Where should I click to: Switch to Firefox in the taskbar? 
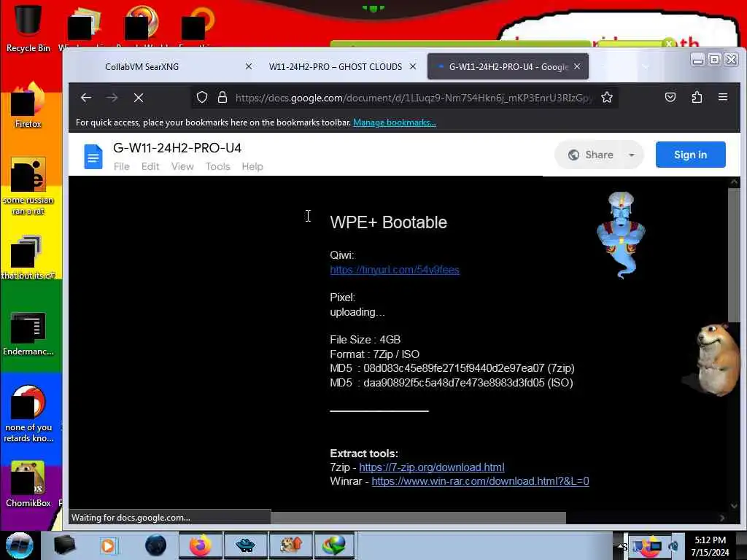[x=201, y=545]
